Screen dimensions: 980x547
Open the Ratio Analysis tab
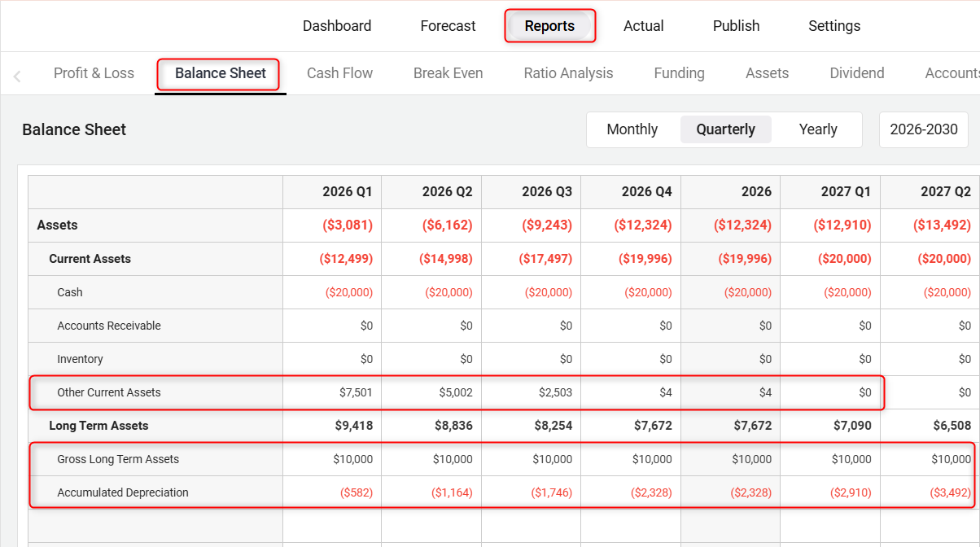pos(568,73)
